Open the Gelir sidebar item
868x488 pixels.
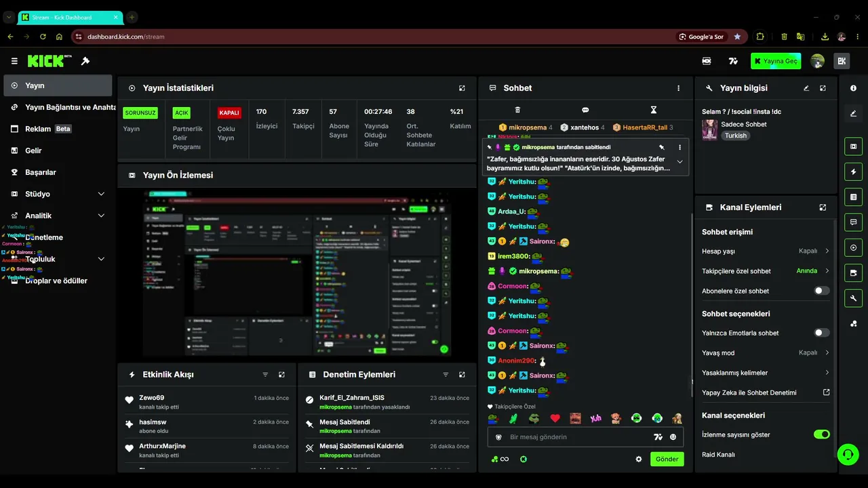tap(58, 150)
